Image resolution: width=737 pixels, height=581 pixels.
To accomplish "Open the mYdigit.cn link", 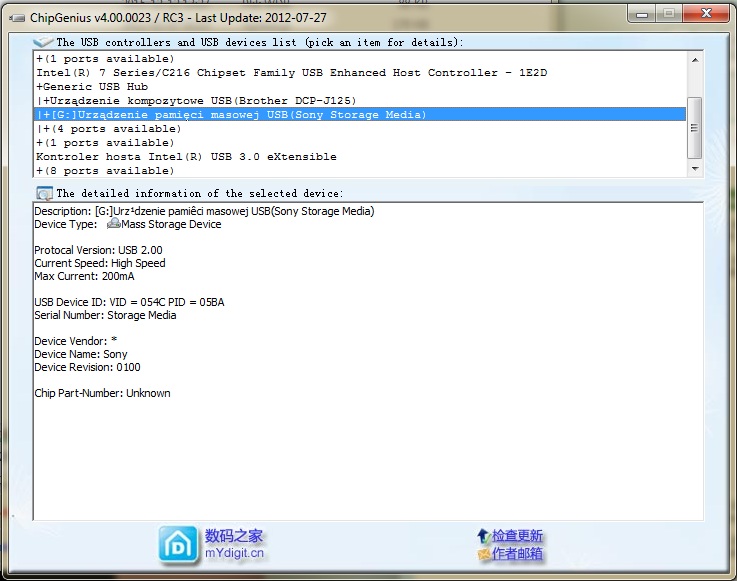I will click(234, 553).
